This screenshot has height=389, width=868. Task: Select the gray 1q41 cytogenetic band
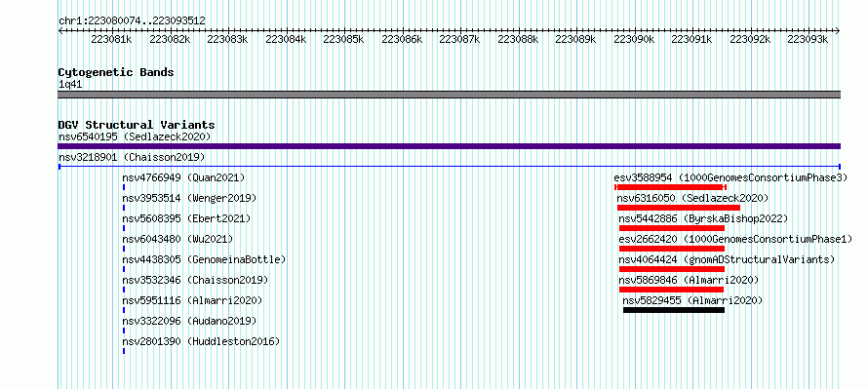[x=449, y=95]
